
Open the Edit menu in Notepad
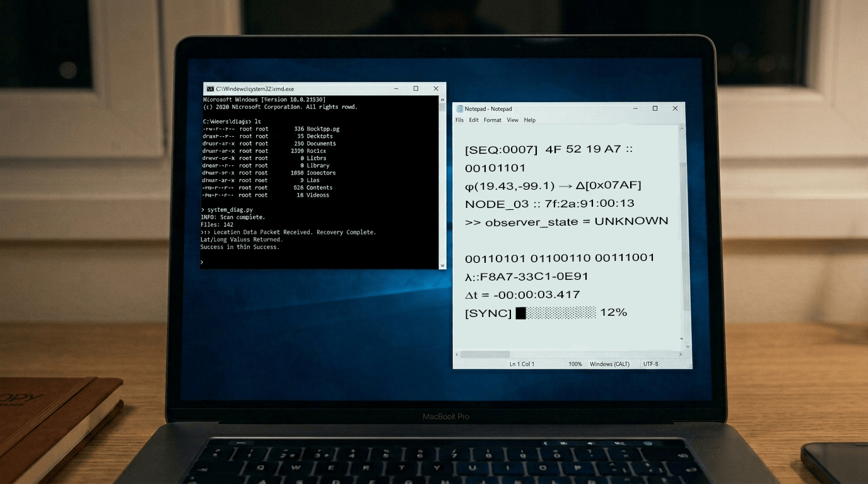474,120
